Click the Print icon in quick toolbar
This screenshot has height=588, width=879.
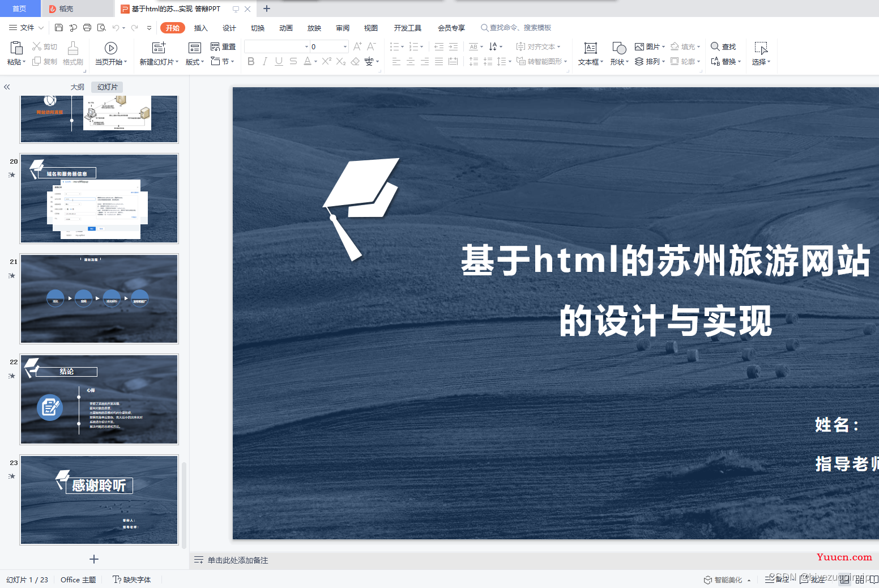87,27
